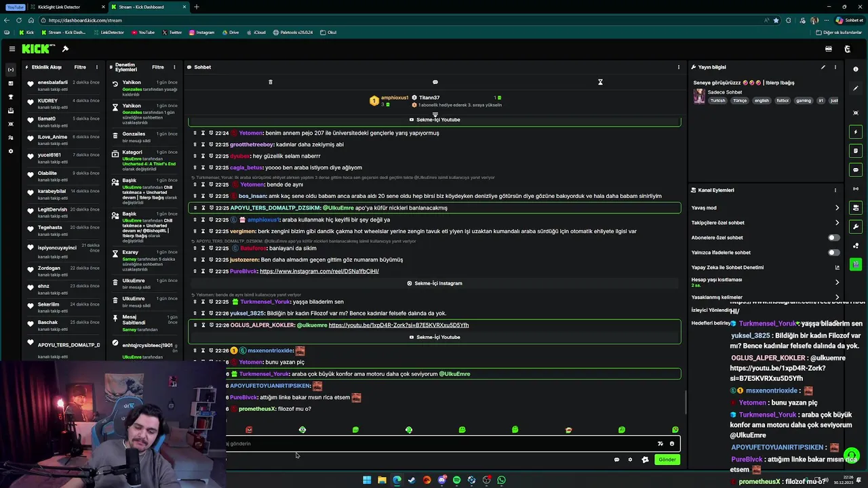
Task: Open the analytics chart icon in left sidebar
Action: pos(10,83)
